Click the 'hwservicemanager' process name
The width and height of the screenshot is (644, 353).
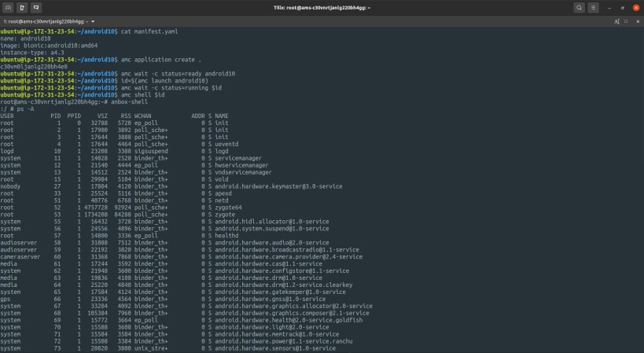[241, 165]
